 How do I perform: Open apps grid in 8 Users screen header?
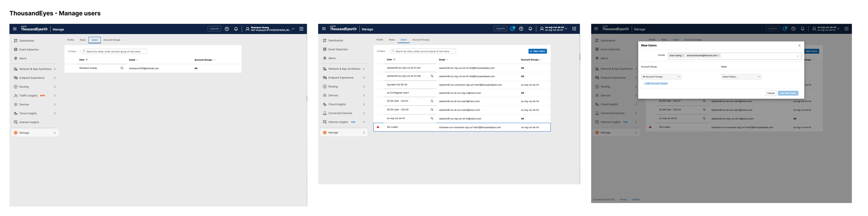click(574, 29)
